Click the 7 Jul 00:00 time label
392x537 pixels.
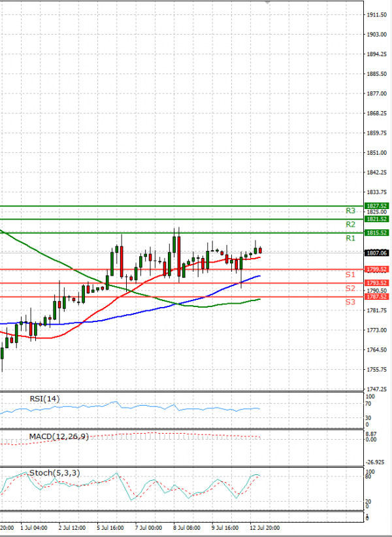pos(148,528)
